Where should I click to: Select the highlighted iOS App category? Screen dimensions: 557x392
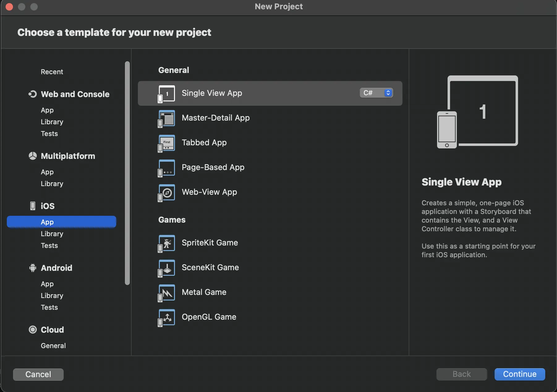pyautogui.click(x=62, y=222)
